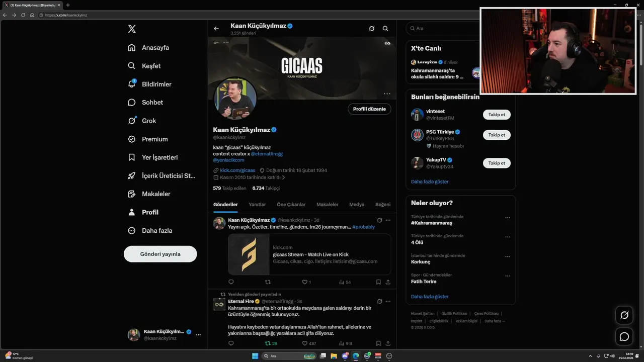Reply to Kaan's stream post

coord(231,282)
